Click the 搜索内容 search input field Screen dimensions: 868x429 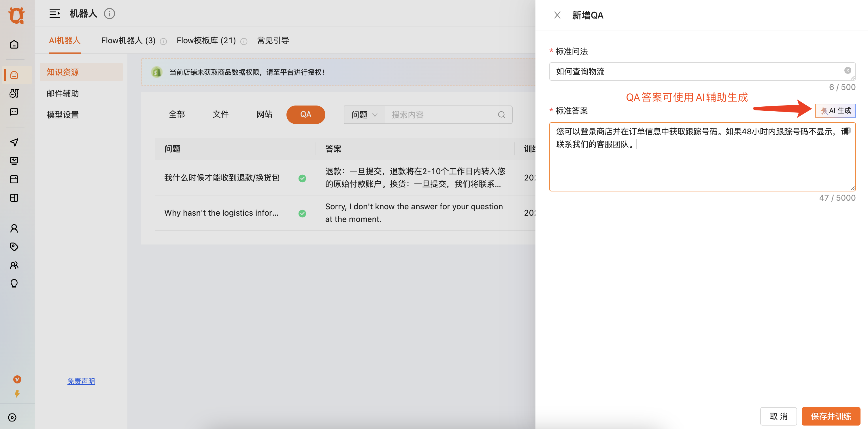click(441, 115)
